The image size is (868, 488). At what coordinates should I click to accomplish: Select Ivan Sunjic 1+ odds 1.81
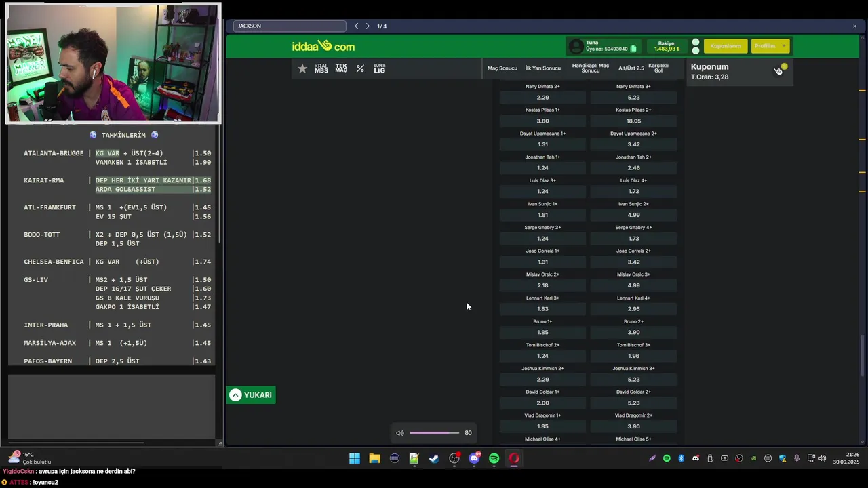[x=542, y=215]
